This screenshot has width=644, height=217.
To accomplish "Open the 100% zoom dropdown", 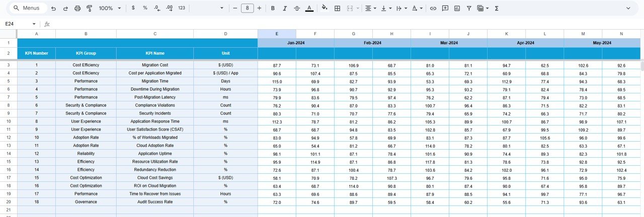I will tap(109, 9).
